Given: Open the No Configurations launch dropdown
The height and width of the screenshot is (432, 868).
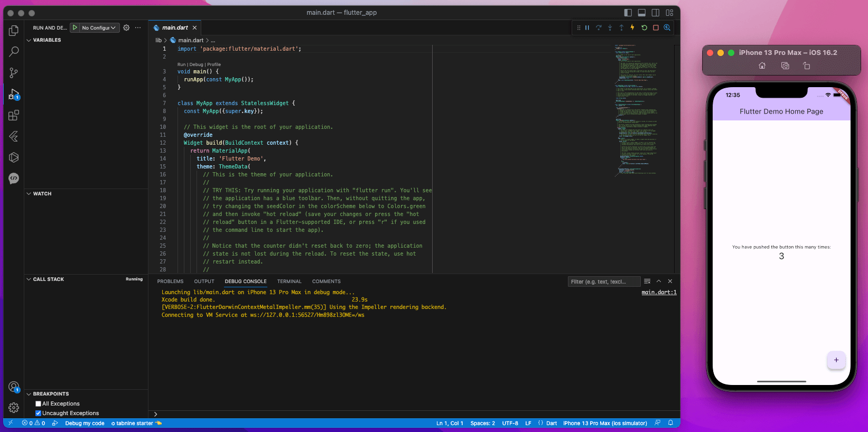Looking at the screenshot, I should coord(98,28).
